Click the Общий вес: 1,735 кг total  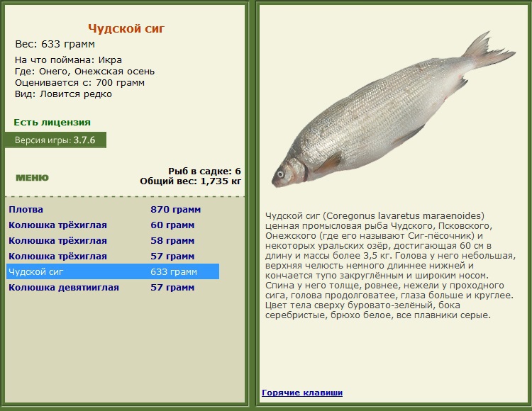(190, 181)
